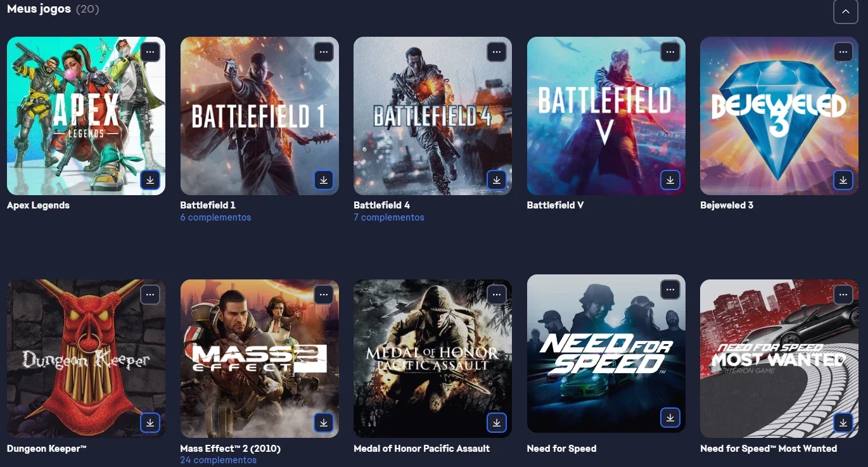Open the three-dot menu on Medal of Honor

click(497, 295)
